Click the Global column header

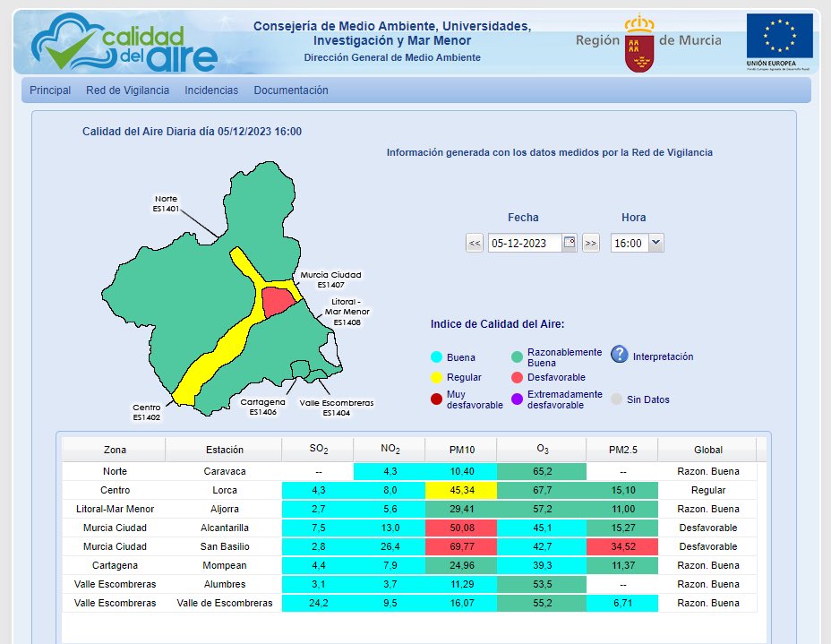click(708, 450)
